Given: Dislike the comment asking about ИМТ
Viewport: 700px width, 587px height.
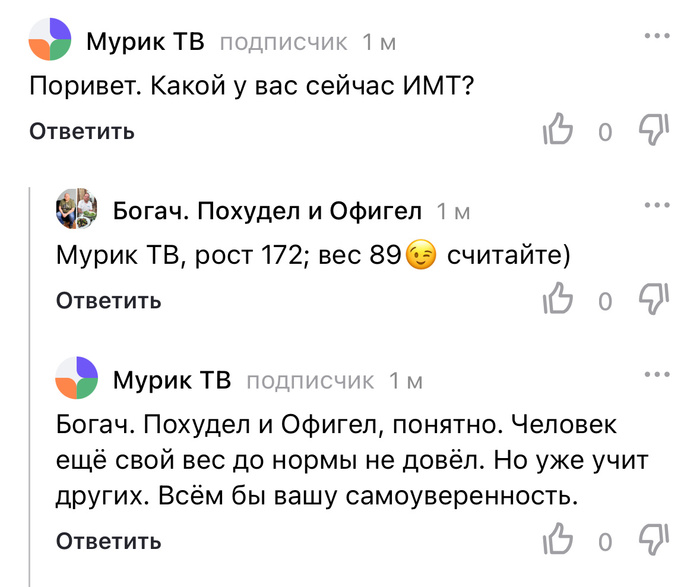Looking at the screenshot, I should 653,130.
